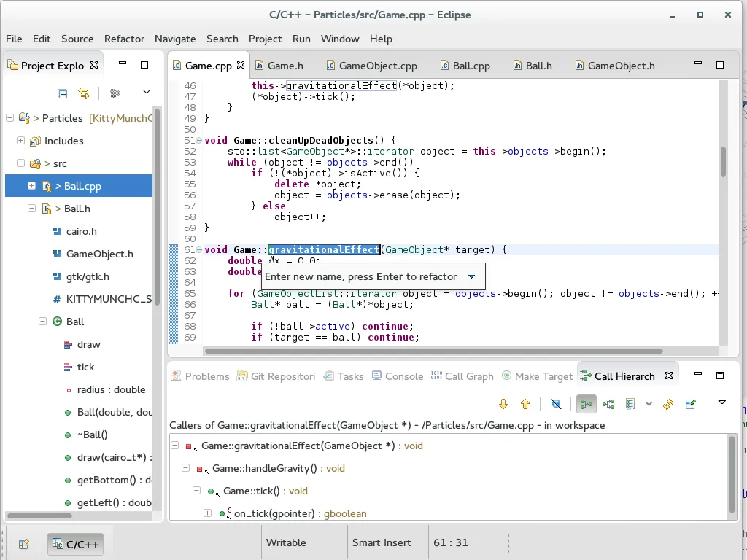747x560 pixels.
Task: Toggle Show Callers mode in Call Hierarchy
Action: [x=586, y=404]
